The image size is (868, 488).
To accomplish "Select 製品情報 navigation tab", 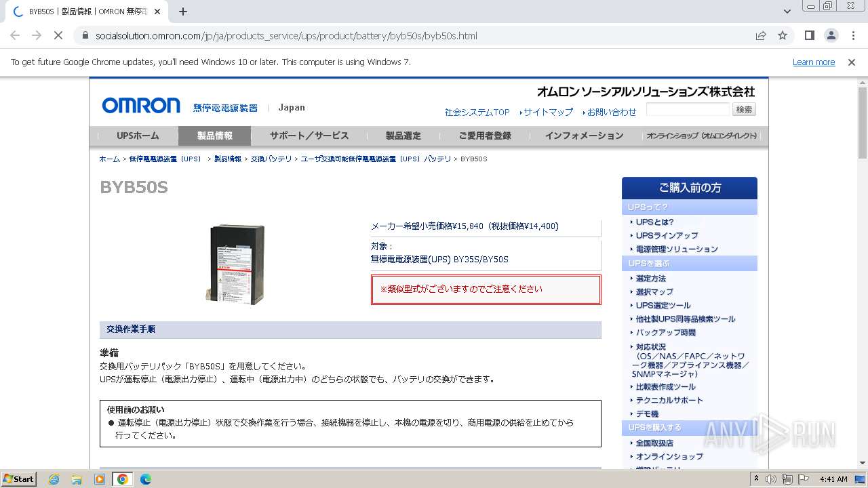I will (214, 136).
